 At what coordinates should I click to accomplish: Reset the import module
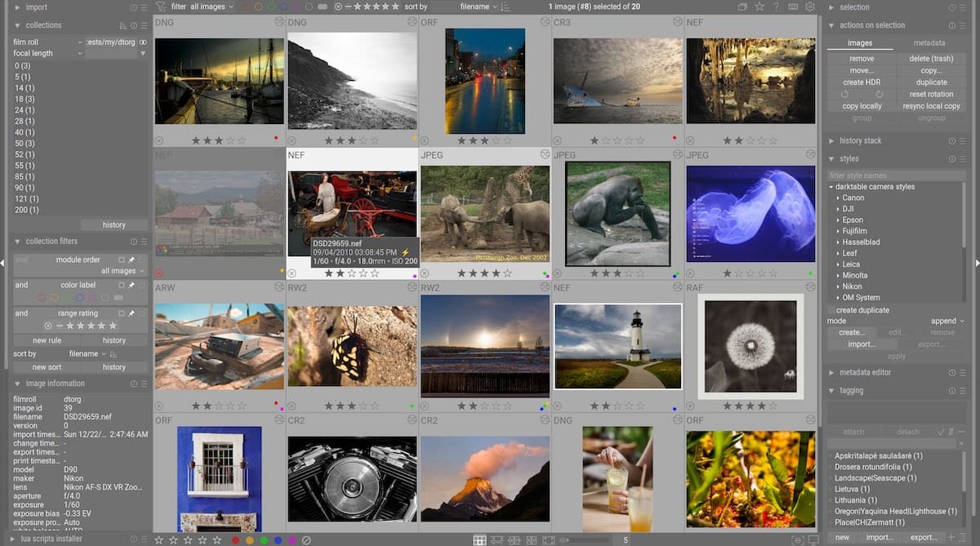(134, 7)
